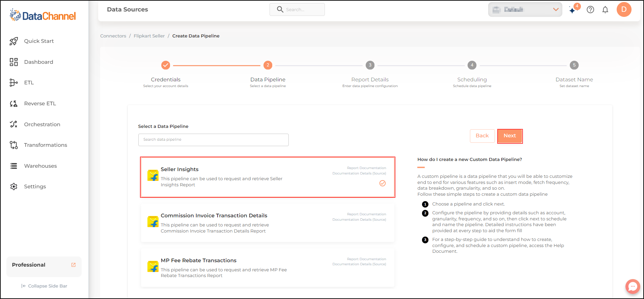Click 'How do I create a new Custom Data Pipeline?' heading

470,160
